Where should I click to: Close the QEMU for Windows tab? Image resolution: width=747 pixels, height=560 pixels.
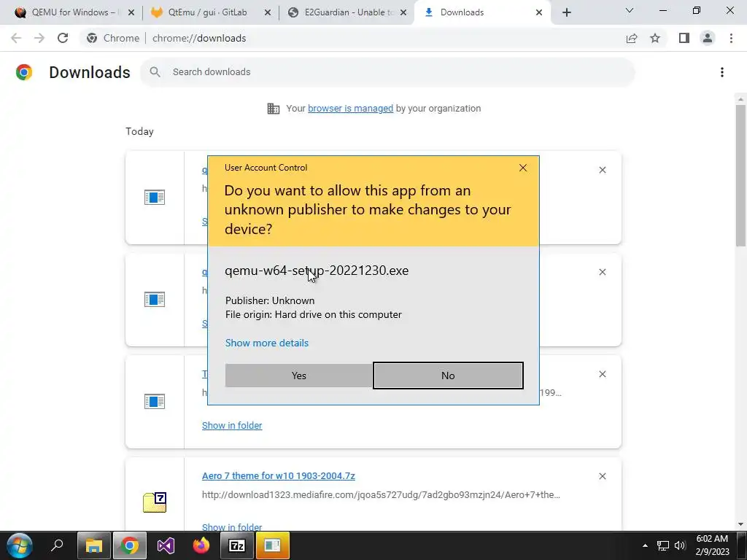(x=131, y=12)
